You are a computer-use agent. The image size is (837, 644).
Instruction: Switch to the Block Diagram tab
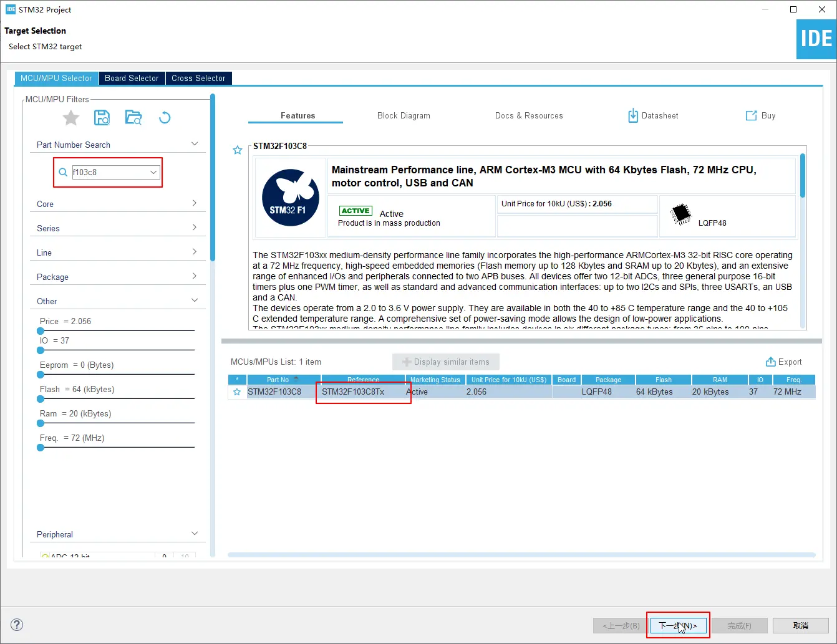click(x=404, y=115)
